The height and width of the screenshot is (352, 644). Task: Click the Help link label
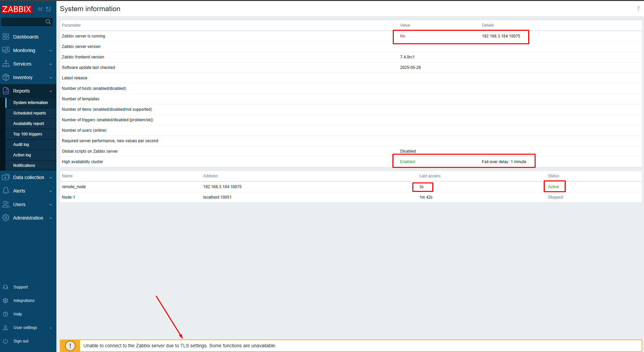click(18, 314)
